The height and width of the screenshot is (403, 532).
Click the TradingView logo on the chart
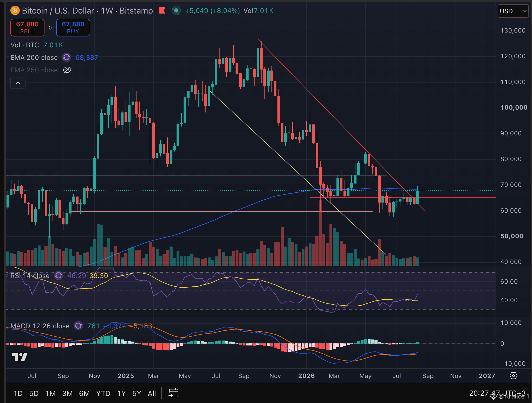click(20, 357)
